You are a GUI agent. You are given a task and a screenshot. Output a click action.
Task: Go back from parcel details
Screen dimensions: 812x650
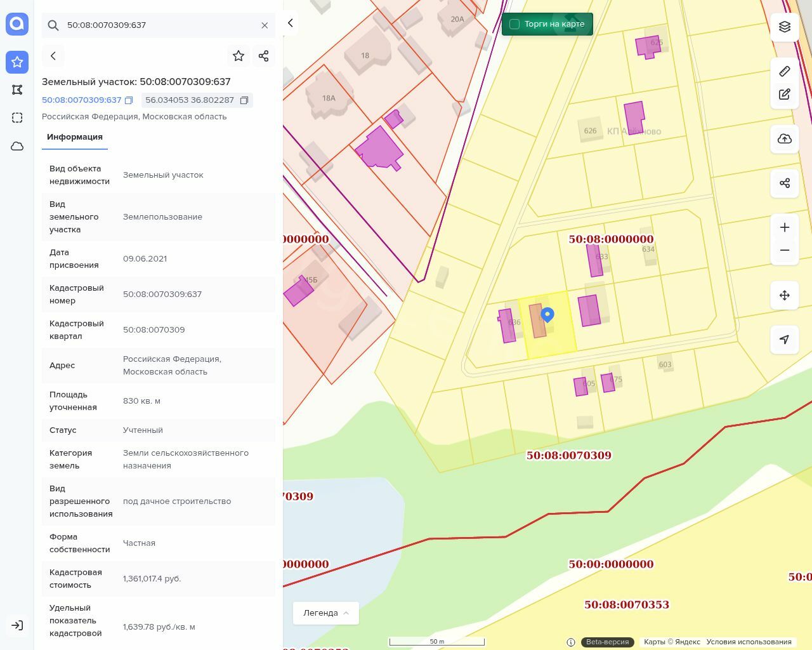[53, 56]
